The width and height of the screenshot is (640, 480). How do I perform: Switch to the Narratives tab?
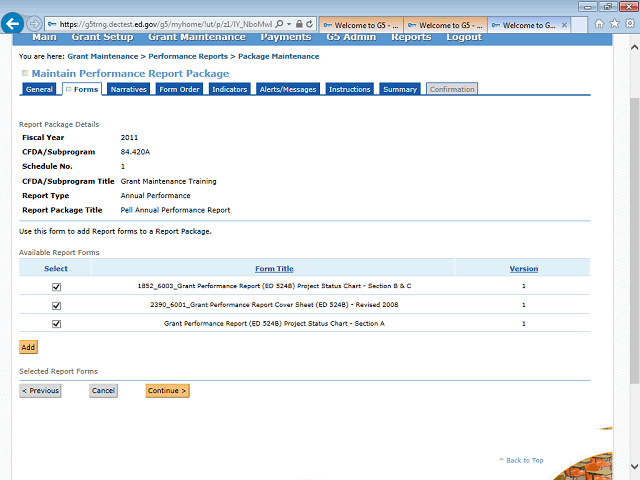pyautogui.click(x=129, y=89)
